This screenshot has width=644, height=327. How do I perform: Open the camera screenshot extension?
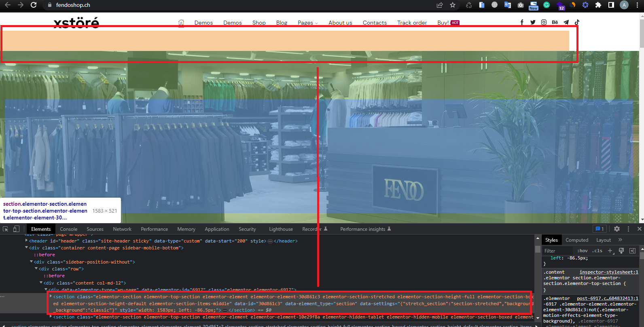(521, 5)
